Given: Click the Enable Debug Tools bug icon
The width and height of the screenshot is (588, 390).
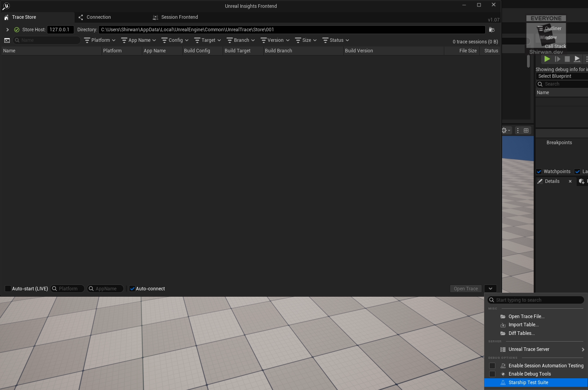Looking at the screenshot, I should pos(503,374).
